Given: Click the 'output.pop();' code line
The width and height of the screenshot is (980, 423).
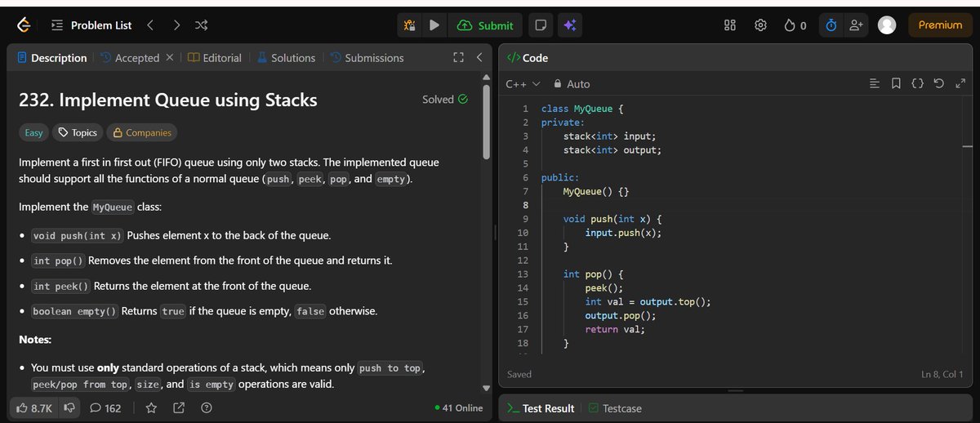Looking at the screenshot, I should click(621, 315).
